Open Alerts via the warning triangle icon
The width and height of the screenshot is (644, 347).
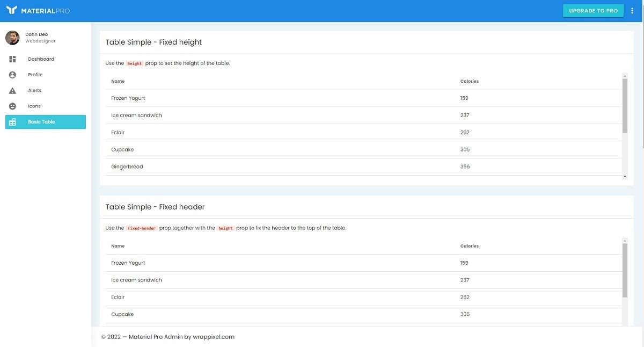[x=12, y=90]
